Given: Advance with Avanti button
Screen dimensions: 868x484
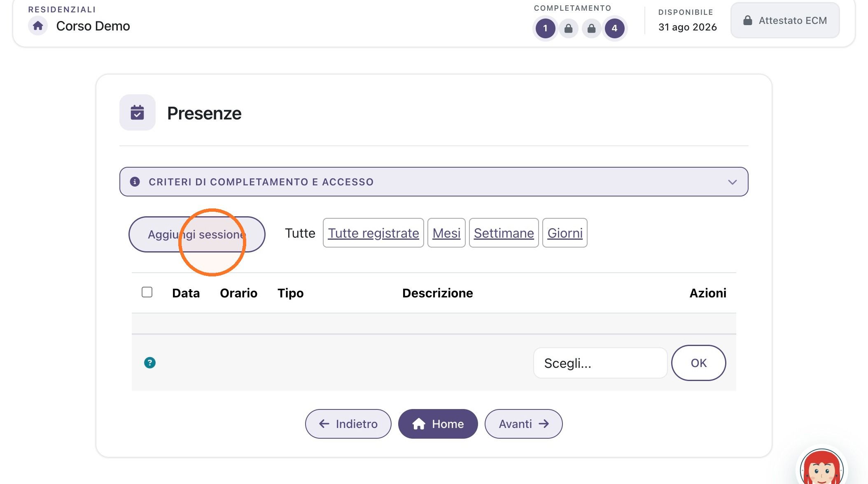Looking at the screenshot, I should [524, 424].
